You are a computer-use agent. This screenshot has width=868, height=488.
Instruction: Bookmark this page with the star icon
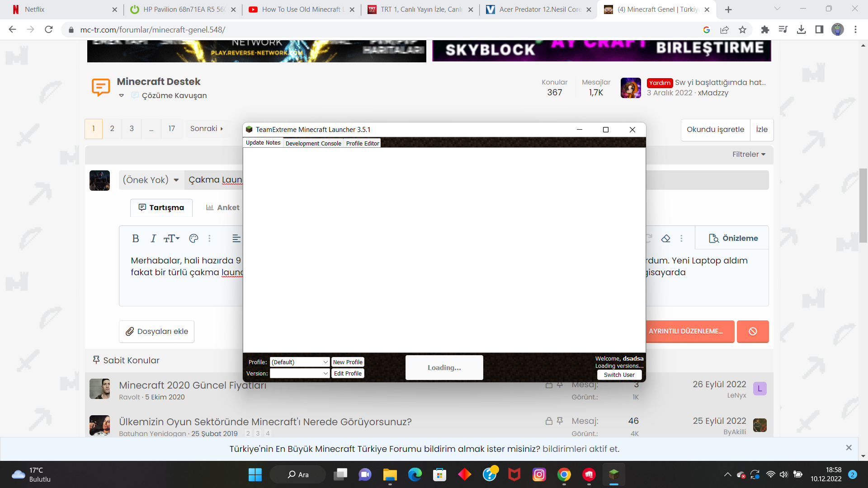pos(742,29)
